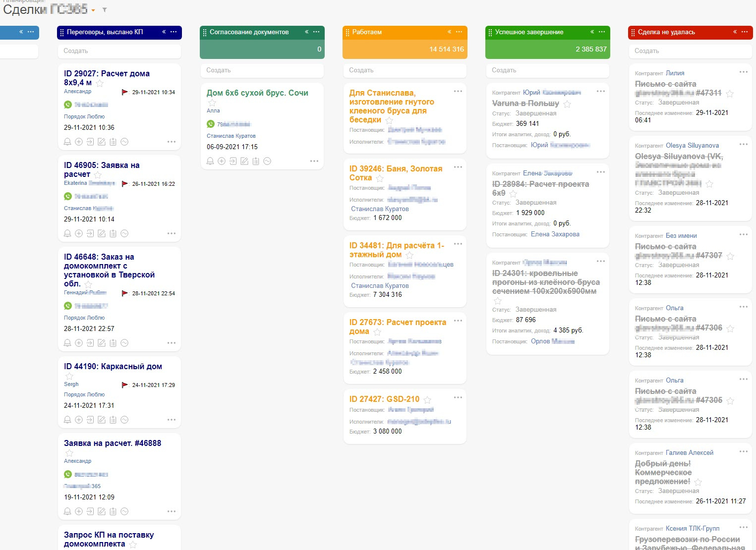Click the WhatsApp icon on Дом 6х6 card

pos(211,124)
